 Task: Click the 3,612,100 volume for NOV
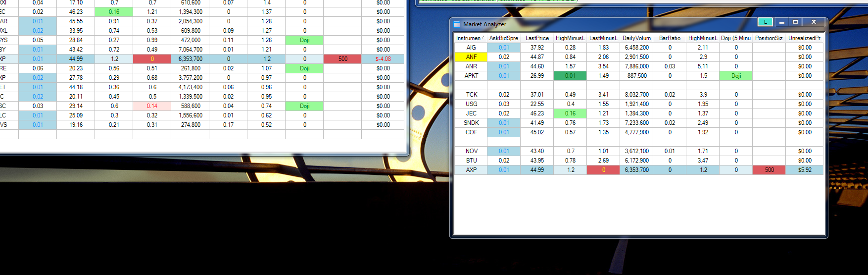(x=636, y=151)
